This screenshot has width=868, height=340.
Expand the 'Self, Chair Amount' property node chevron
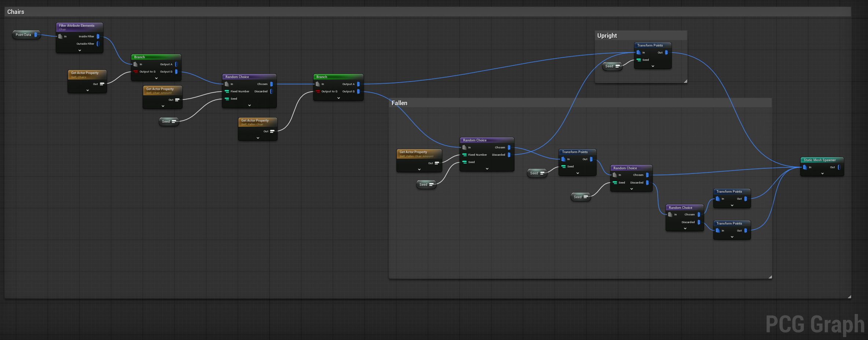pyautogui.click(x=163, y=106)
